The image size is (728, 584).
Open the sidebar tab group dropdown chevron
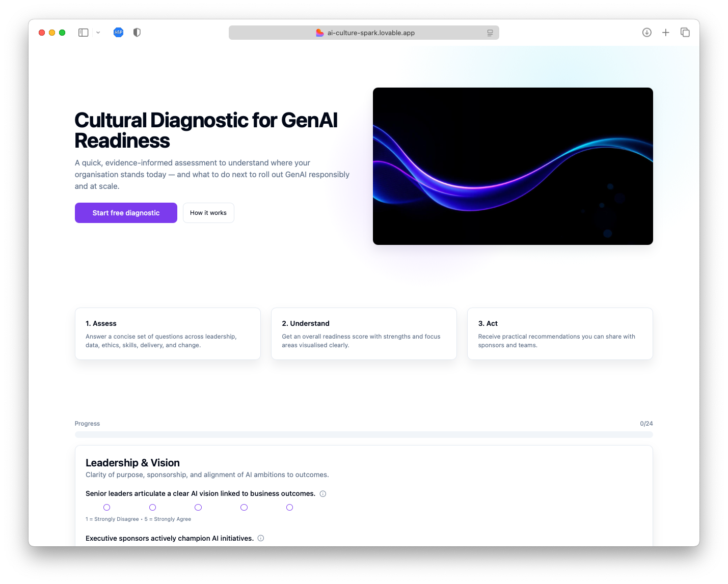[x=98, y=33]
